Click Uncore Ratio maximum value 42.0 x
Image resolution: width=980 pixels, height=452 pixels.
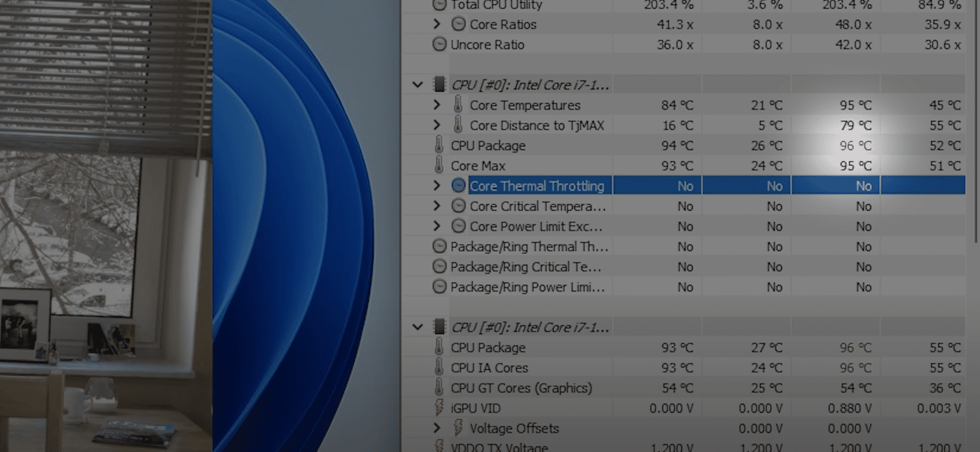[x=853, y=45]
